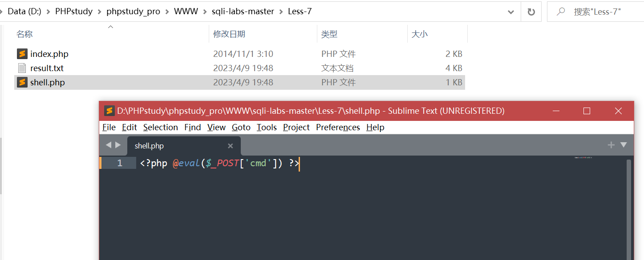Image resolution: width=644 pixels, height=260 pixels.
Task: Click the plus icon to open a new tab
Action: coord(611,144)
